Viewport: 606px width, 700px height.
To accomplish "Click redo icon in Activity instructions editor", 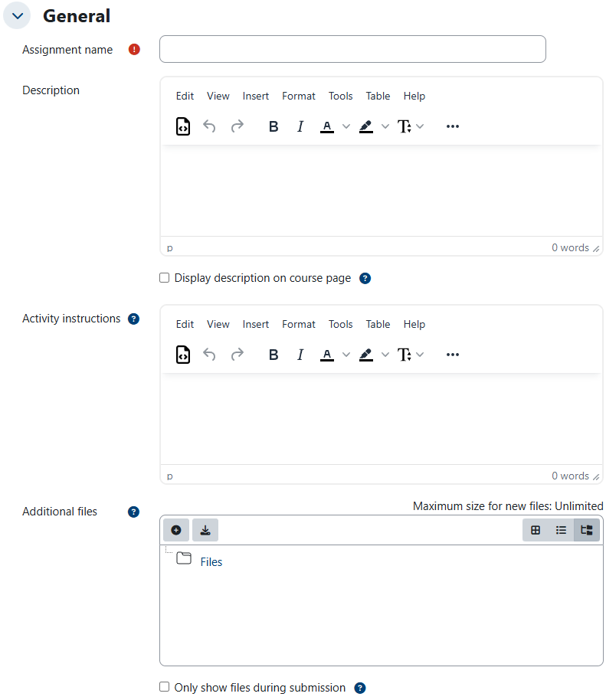I will [237, 355].
